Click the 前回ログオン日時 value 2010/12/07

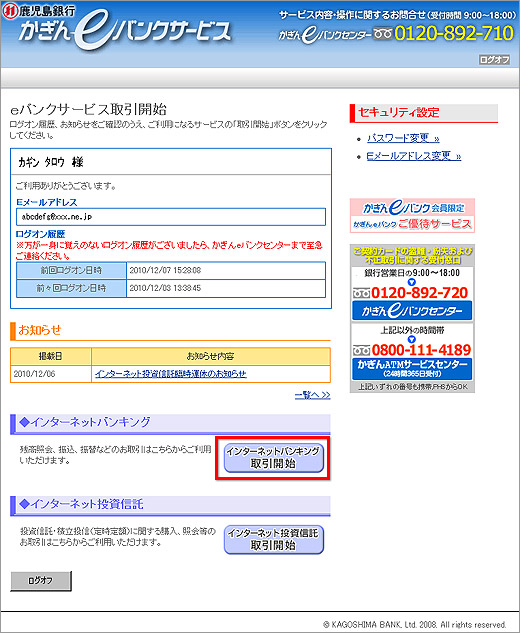coord(165,270)
